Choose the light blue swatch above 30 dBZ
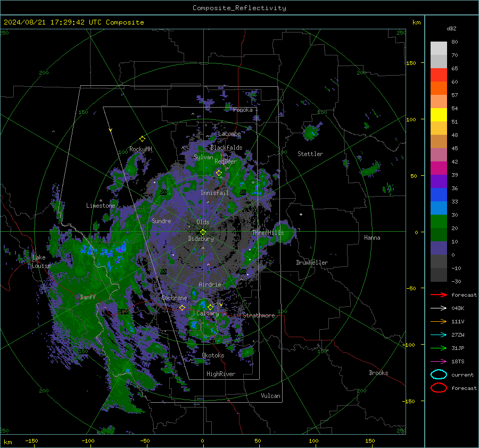 click(439, 208)
